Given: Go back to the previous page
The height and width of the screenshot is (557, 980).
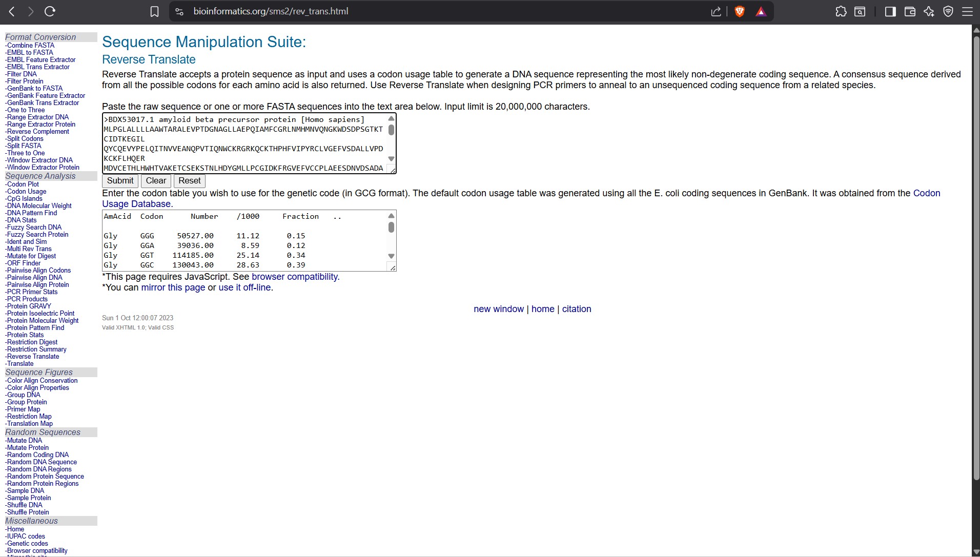Looking at the screenshot, I should pyautogui.click(x=12, y=11).
